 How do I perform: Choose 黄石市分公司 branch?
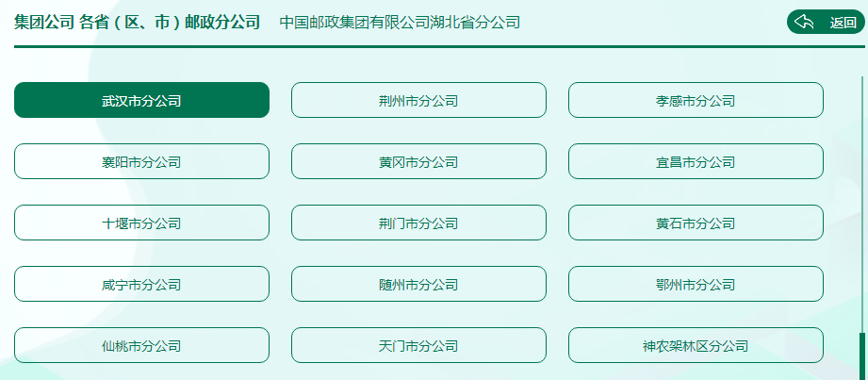point(696,223)
